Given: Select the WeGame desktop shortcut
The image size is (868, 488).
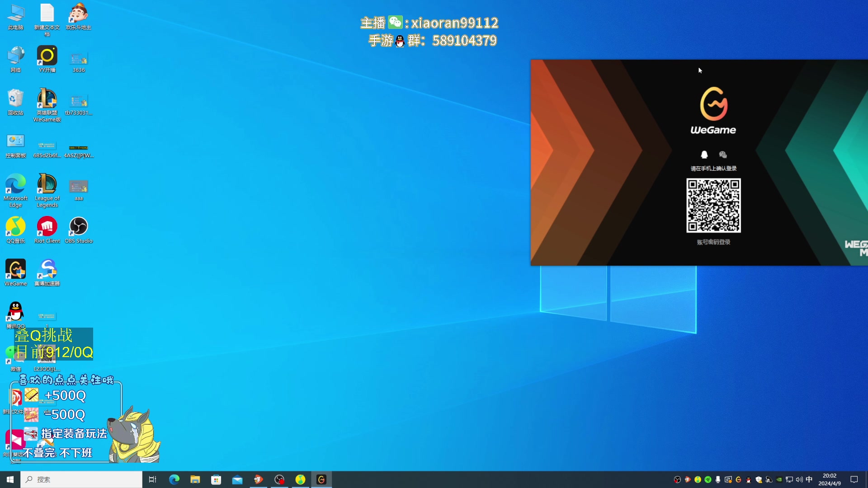Looking at the screenshot, I should pyautogui.click(x=15, y=273).
